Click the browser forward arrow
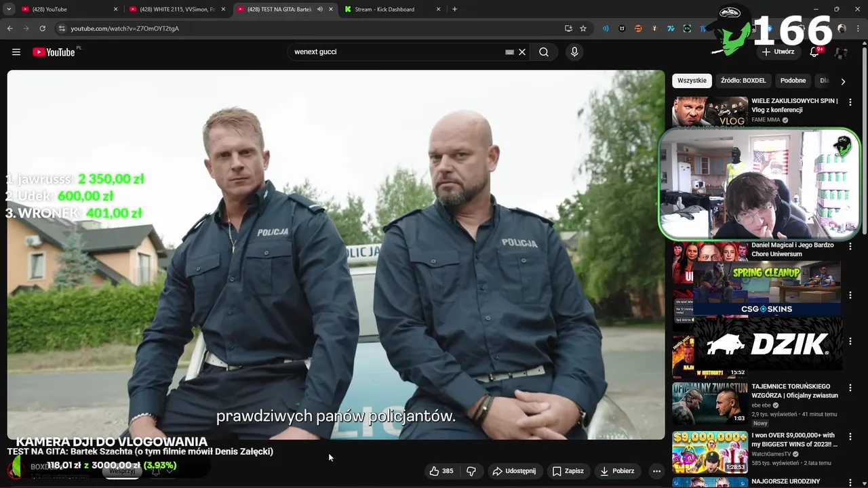868x488 pixels. coord(26,28)
